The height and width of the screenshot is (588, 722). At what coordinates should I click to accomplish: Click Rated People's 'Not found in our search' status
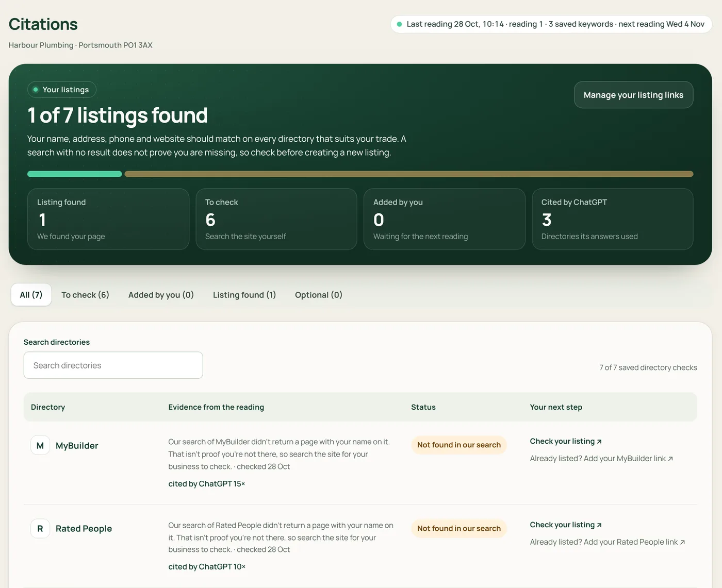pyautogui.click(x=459, y=529)
